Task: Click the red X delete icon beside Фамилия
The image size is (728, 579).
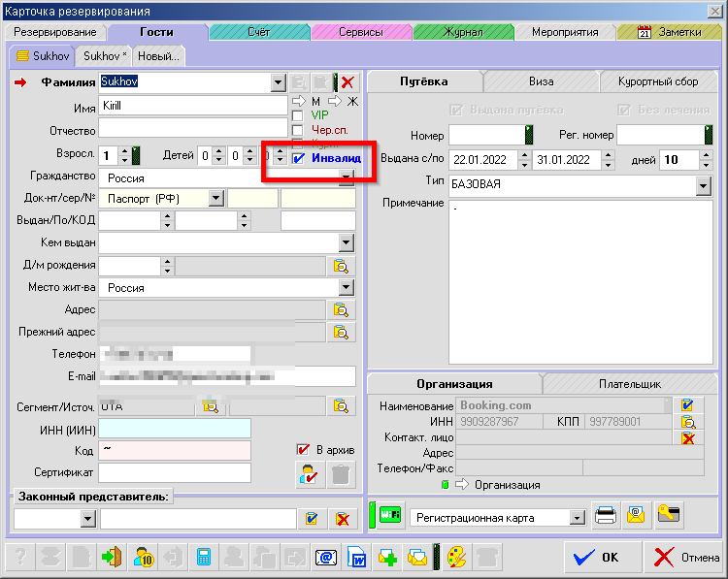Action: 347,82
